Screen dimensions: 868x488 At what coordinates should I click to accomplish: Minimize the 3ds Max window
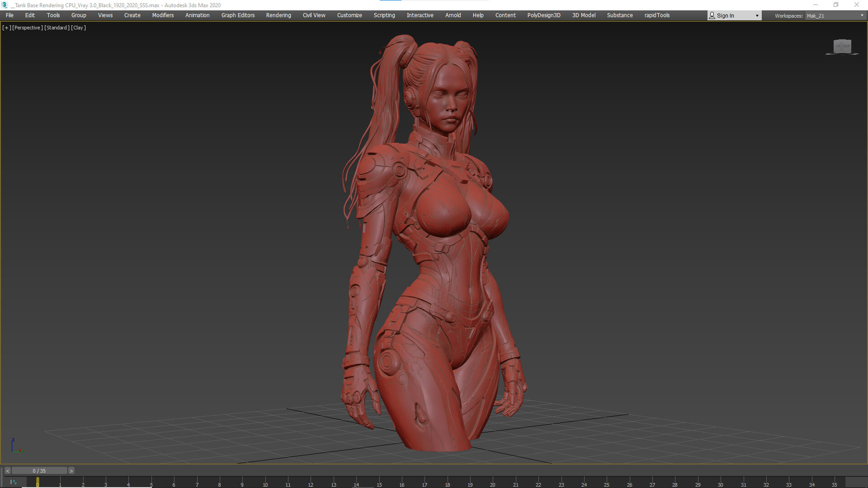pyautogui.click(x=816, y=5)
